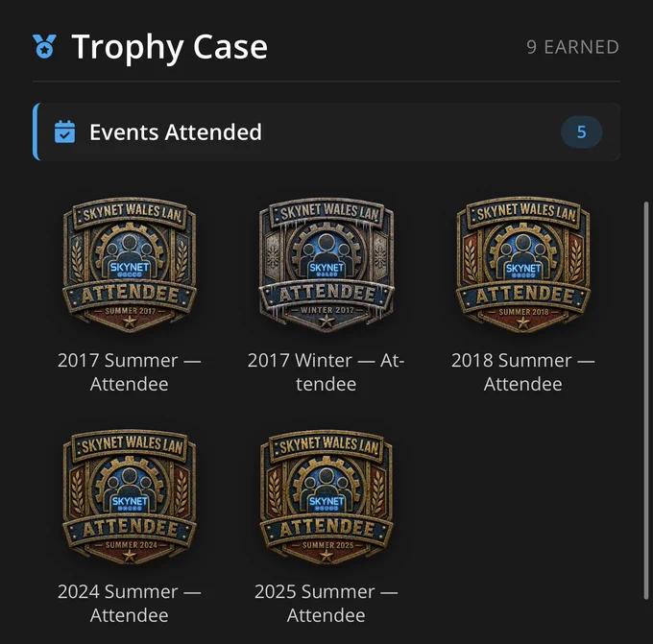Click the "2025 Summer — Attendee" label
This screenshot has width=653, height=644.
pos(326,603)
